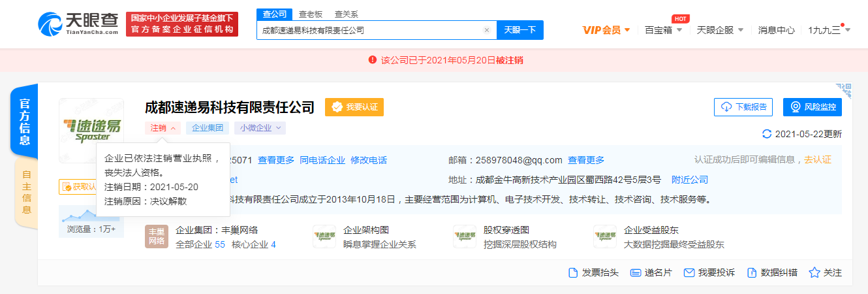The image size is (868, 294).
Task: Open the user account dropdown 1九九三
Action: tap(829, 30)
